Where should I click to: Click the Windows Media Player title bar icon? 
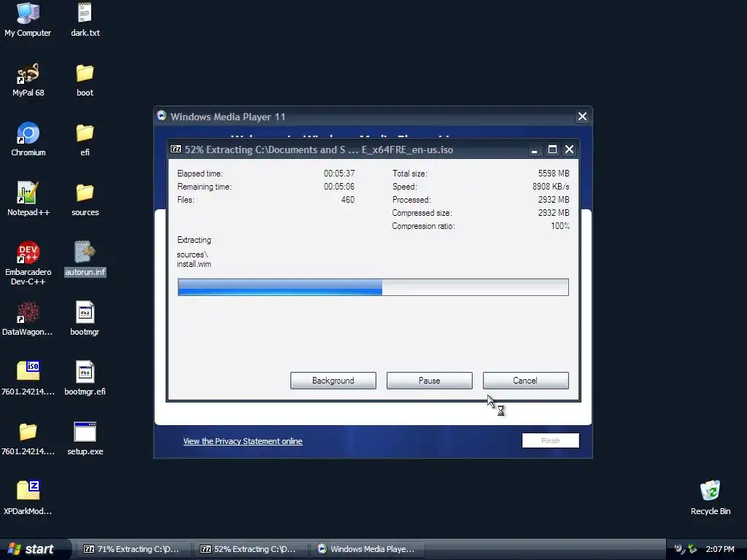[x=161, y=116]
